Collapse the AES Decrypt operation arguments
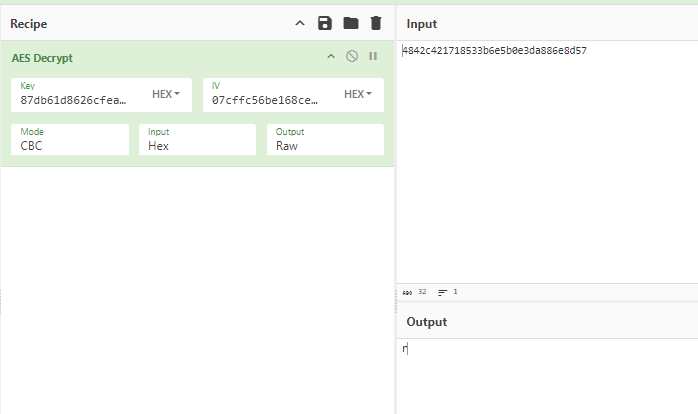The image size is (698, 414). click(331, 57)
